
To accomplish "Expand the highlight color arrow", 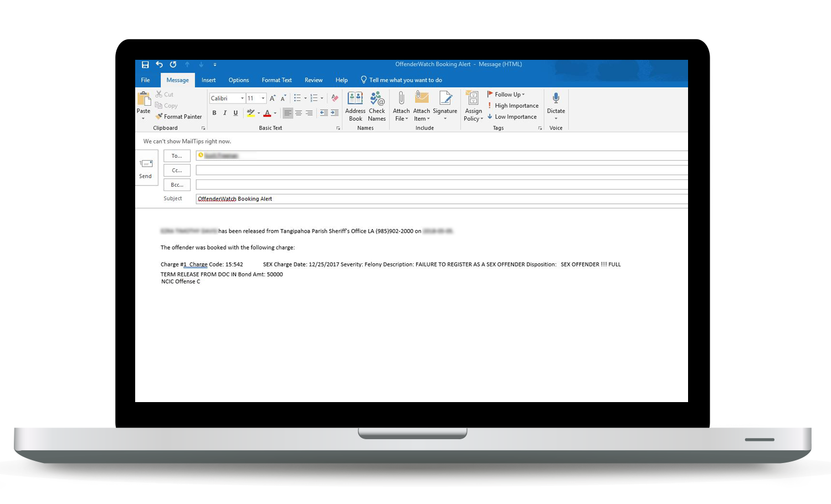I will click(259, 114).
